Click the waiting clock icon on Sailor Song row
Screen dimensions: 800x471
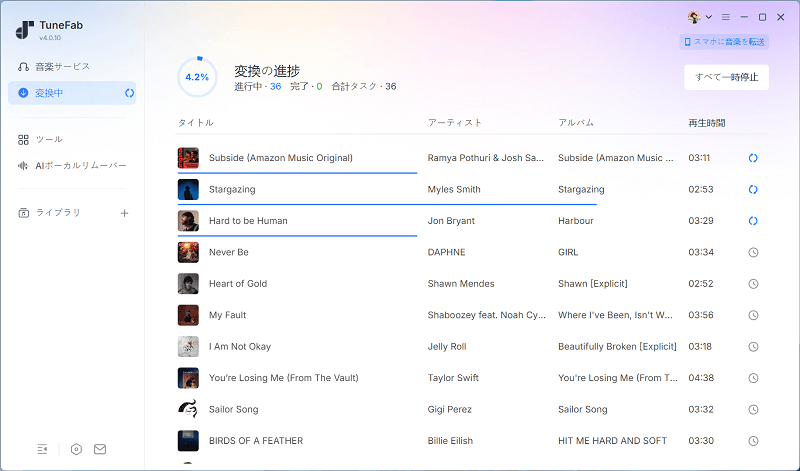(753, 409)
